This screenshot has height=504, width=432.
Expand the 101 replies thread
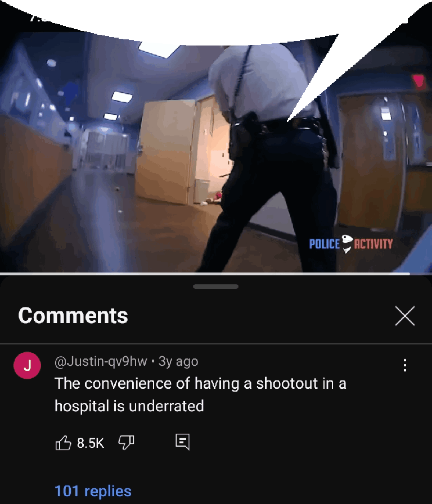click(x=93, y=491)
